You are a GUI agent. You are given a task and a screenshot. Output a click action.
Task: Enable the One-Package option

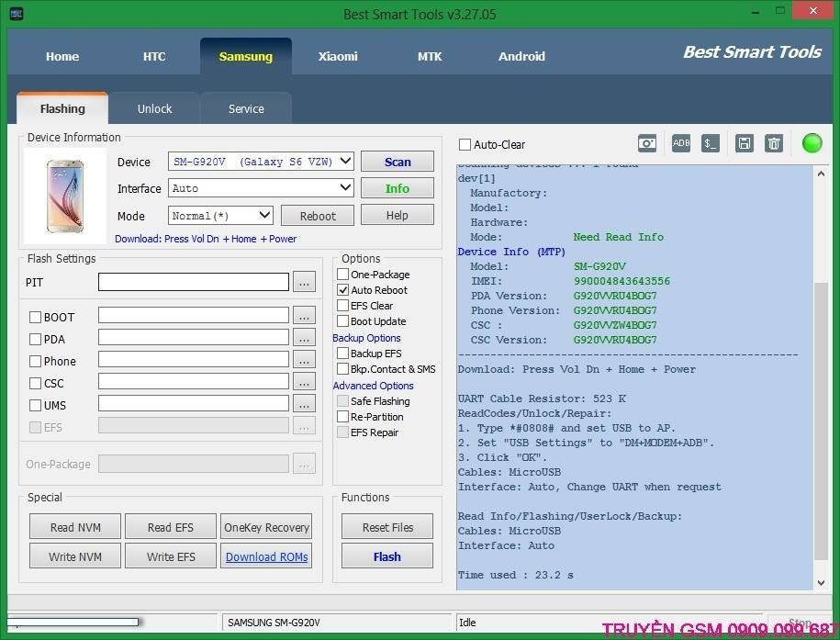[x=342, y=275]
